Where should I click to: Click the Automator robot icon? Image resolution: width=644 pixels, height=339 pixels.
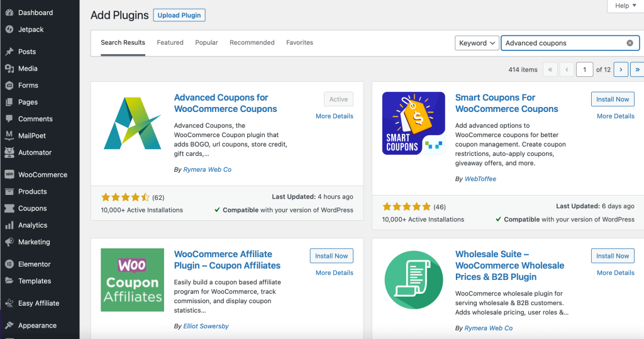[x=9, y=152]
